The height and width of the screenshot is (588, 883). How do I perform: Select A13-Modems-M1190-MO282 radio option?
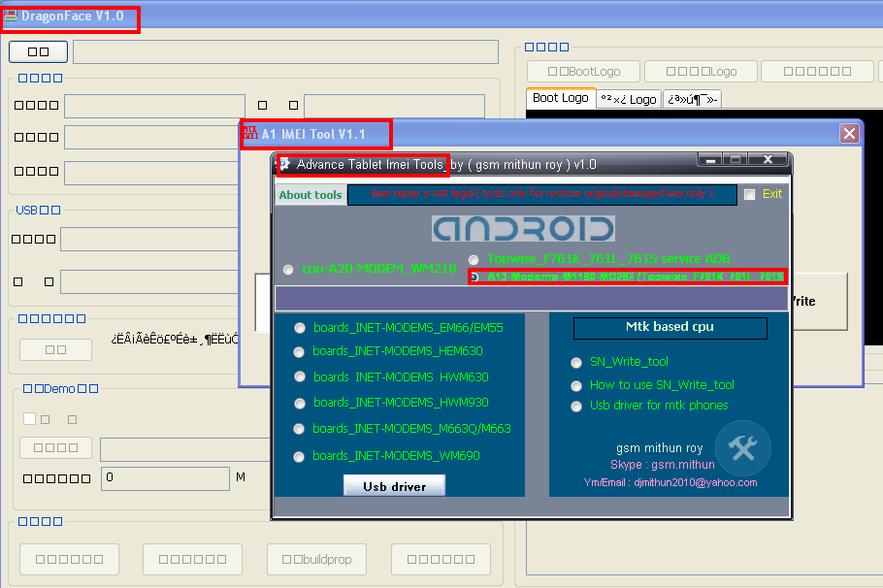474,278
